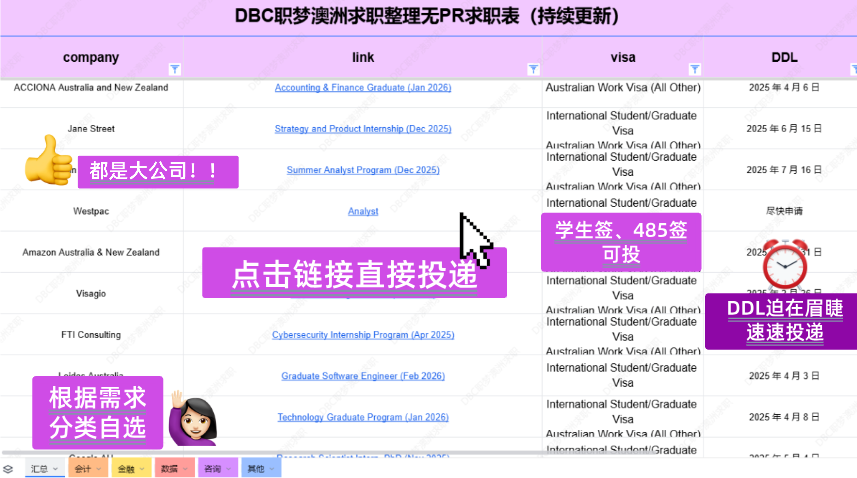Open Graduate Software Engineer (Feb 2026) link
This screenshot has height=478, width=857.
[x=363, y=376]
